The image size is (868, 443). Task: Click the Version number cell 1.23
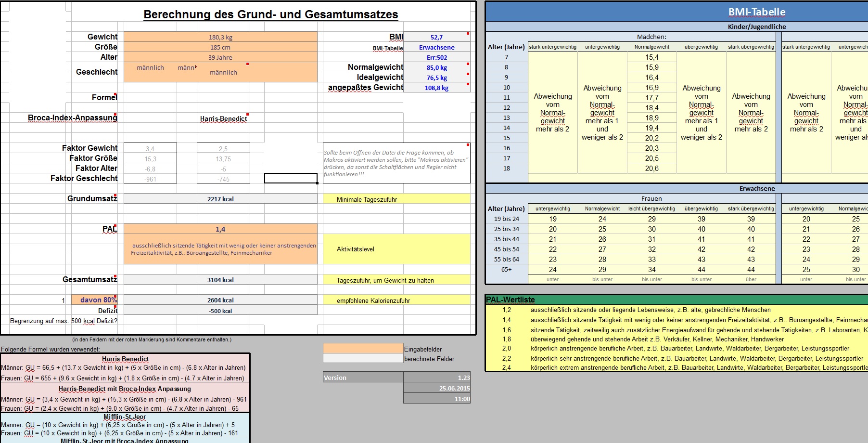pyautogui.click(x=437, y=378)
